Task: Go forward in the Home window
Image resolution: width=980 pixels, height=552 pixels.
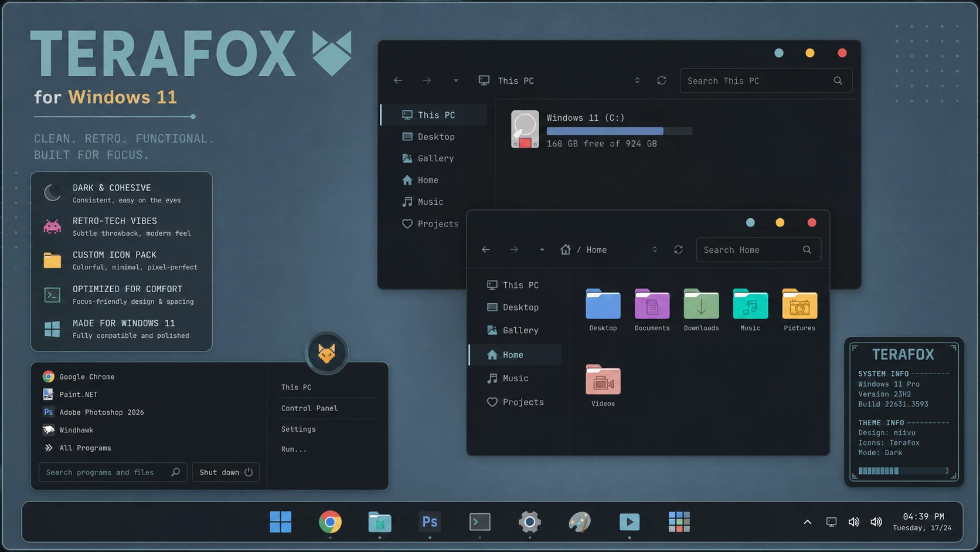Action: [514, 249]
